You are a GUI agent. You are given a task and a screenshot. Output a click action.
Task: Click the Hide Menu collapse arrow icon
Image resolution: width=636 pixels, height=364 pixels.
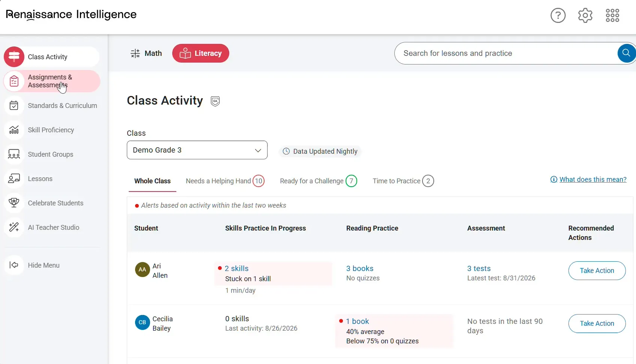click(x=14, y=265)
